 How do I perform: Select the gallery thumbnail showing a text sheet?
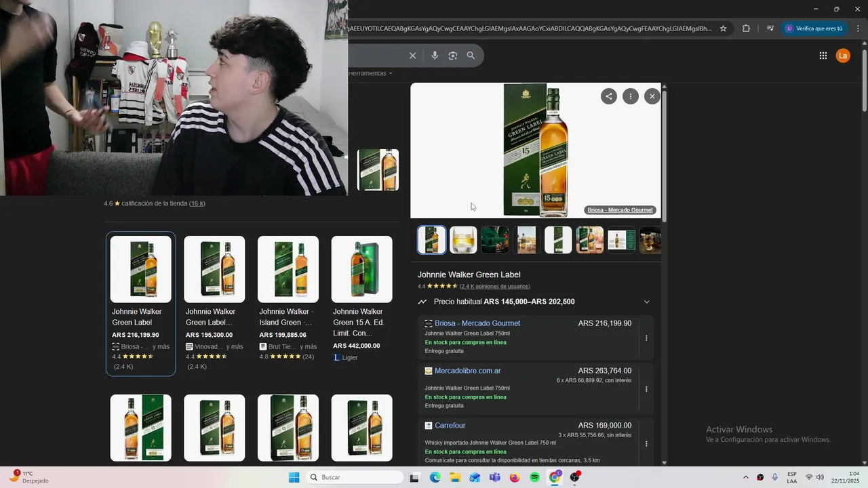(621, 240)
